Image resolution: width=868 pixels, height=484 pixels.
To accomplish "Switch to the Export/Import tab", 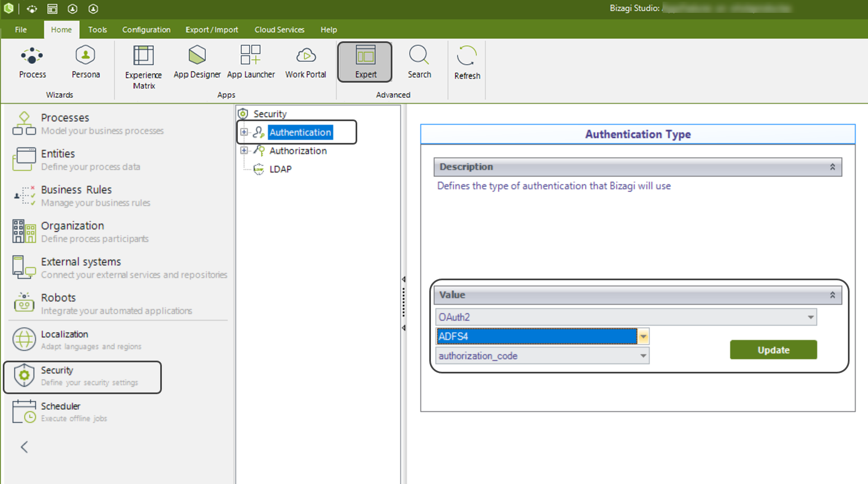I will (212, 30).
